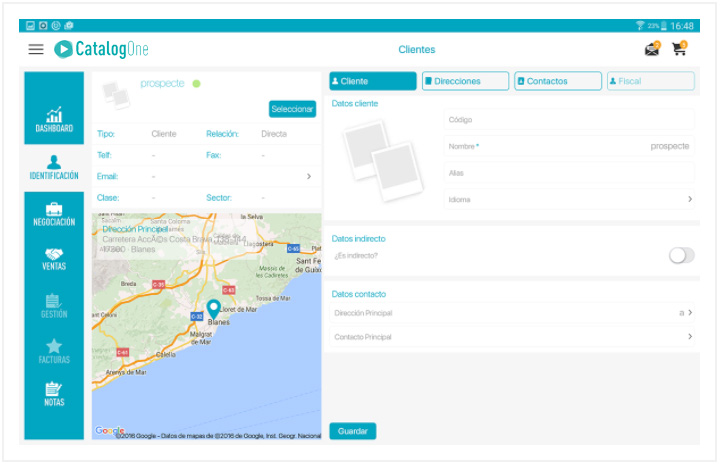The width and height of the screenshot is (724, 467).
Task: Go to Dashboard in sidebar
Action: [x=54, y=119]
